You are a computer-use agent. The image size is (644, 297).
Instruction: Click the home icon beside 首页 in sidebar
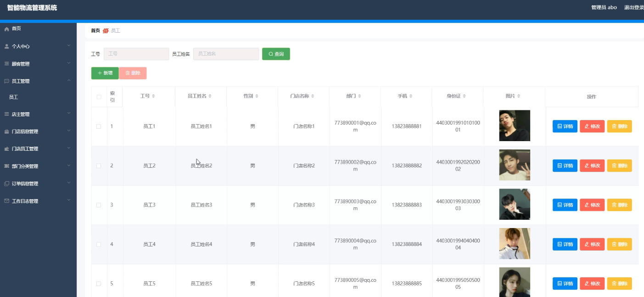click(x=6, y=29)
